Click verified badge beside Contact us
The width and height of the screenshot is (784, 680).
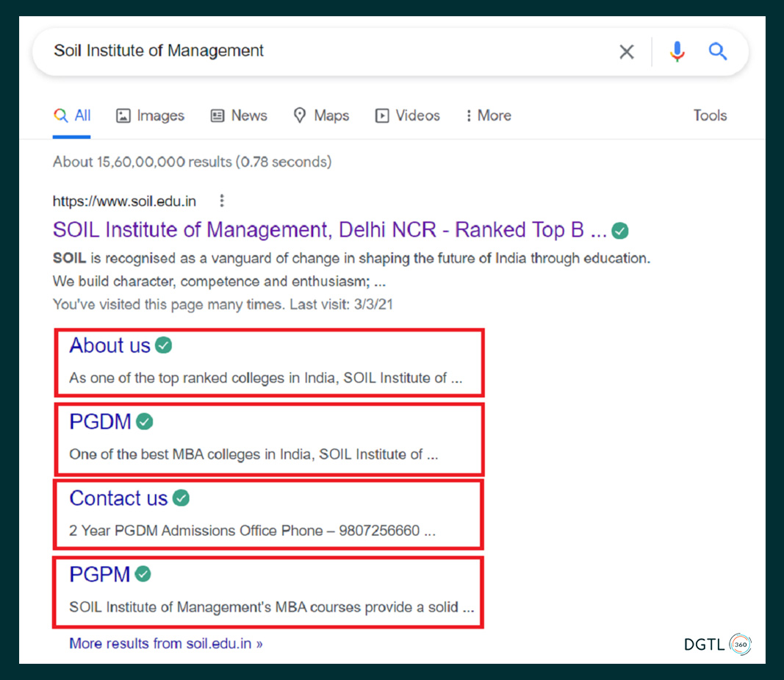pyautogui.click(x=181, y=498)
